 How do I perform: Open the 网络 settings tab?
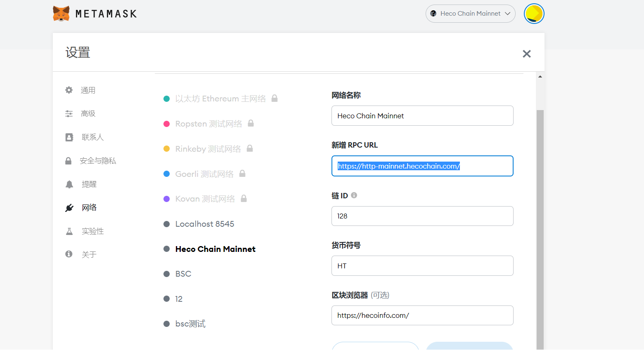[89, 207]
